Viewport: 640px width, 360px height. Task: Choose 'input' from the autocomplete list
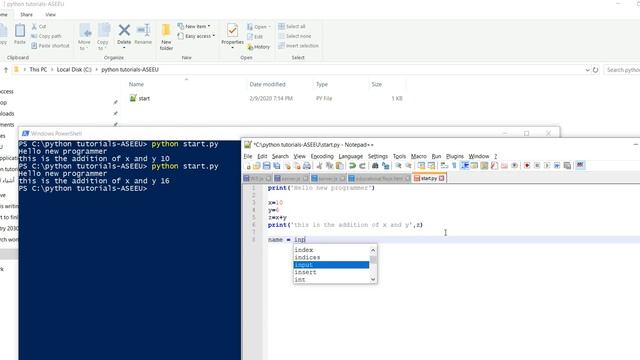click(x=331, y=265)
